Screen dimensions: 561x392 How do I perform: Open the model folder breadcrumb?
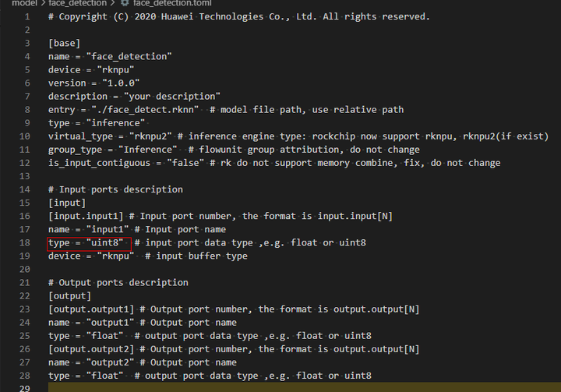24,4
